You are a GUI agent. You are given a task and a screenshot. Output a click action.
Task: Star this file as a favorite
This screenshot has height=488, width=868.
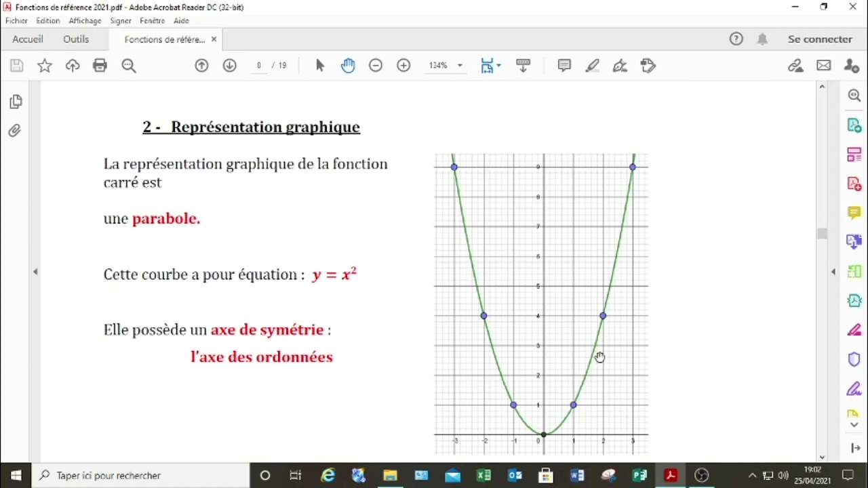[45, 66]
